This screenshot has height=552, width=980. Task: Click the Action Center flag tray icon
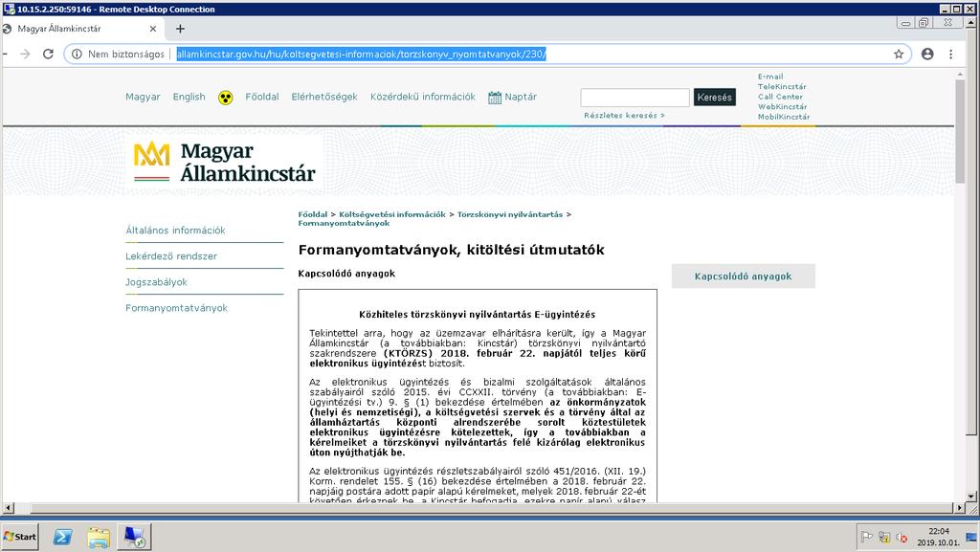(866, 537)
